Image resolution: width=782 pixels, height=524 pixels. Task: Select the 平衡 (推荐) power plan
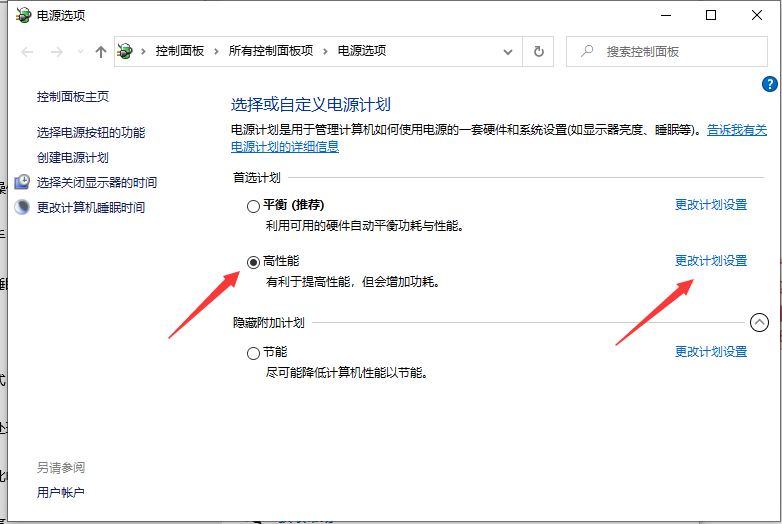253,206
